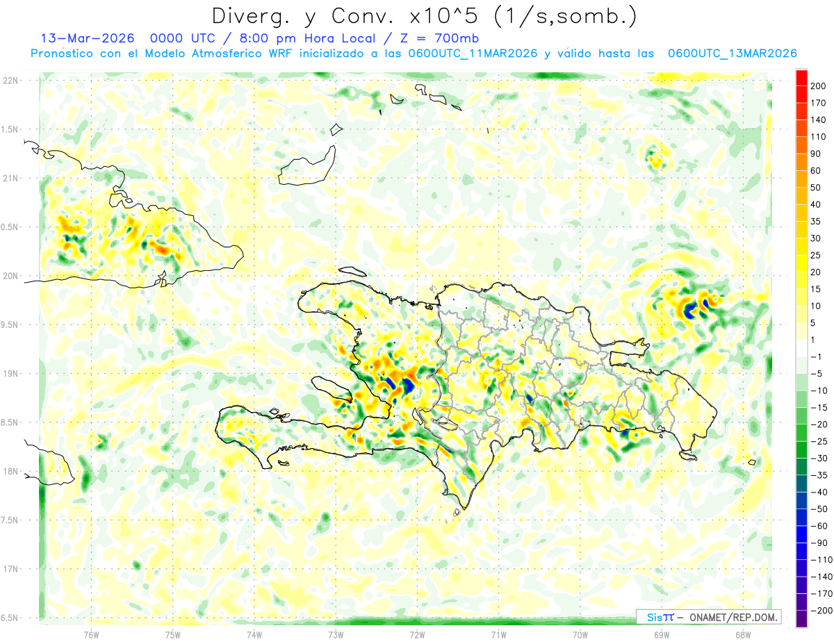This screenshot has width=834, height=644.
Task: Click the positive "170" colorbar value
Action: (819, 103)
